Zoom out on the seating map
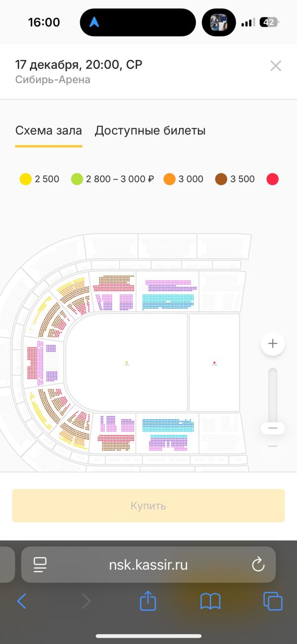The image size is (297, 644). 273,428
